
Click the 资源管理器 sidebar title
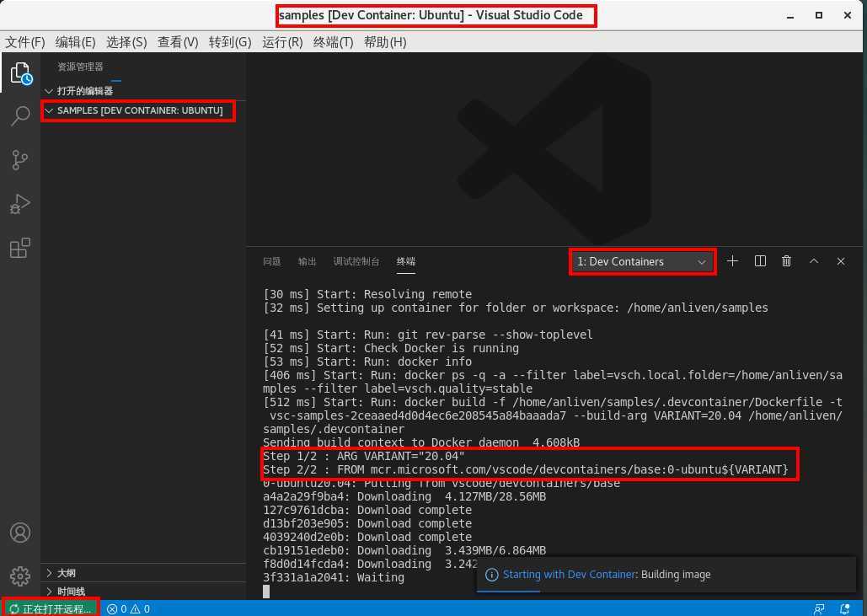point(80,67)
